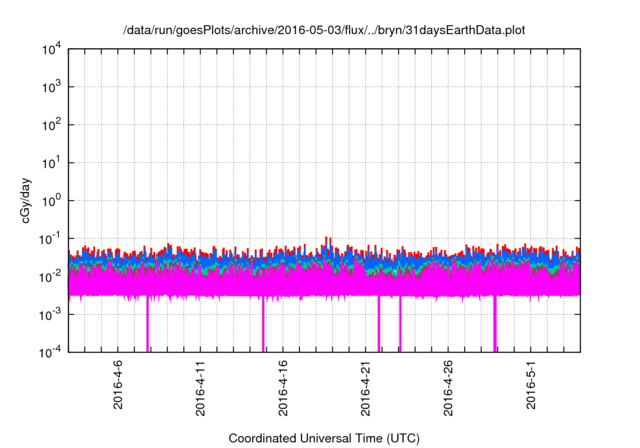The width and height of the screenshot is (640, 448).
Task: Click the 10^-2 y-axis tick label
Action: [x=51, y=277]
